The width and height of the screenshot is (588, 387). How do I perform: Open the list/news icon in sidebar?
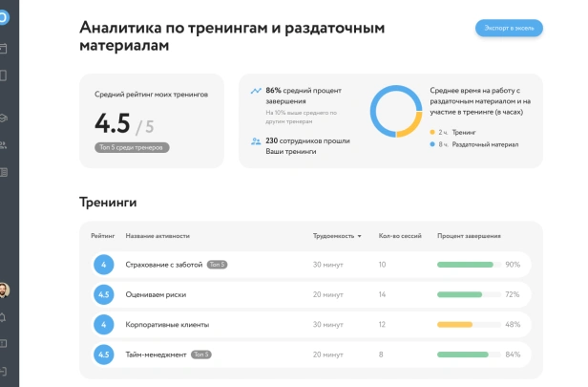3,172
